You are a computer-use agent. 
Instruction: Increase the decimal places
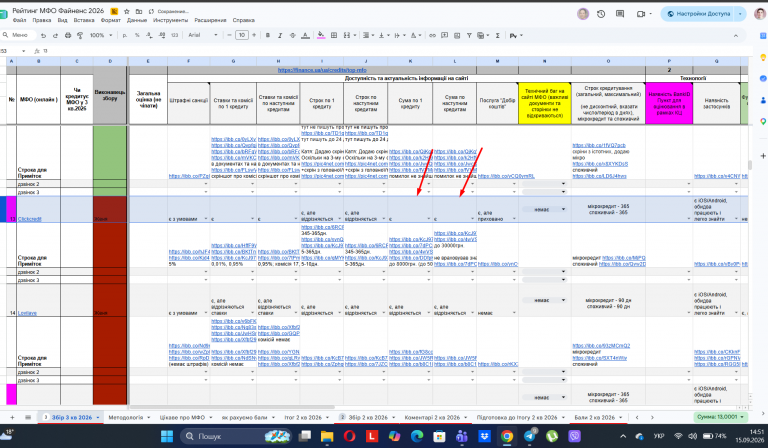(x=162, y=35)
